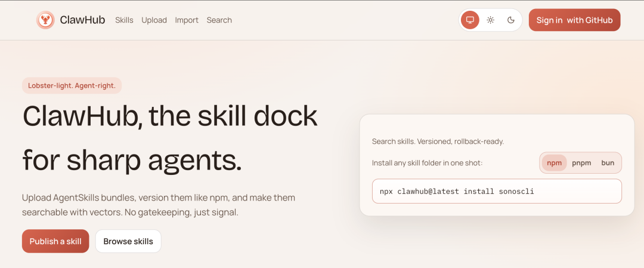Screen dimensions: 644x268
Task: Select the system theme monitor icon
Action: point(470,20)
